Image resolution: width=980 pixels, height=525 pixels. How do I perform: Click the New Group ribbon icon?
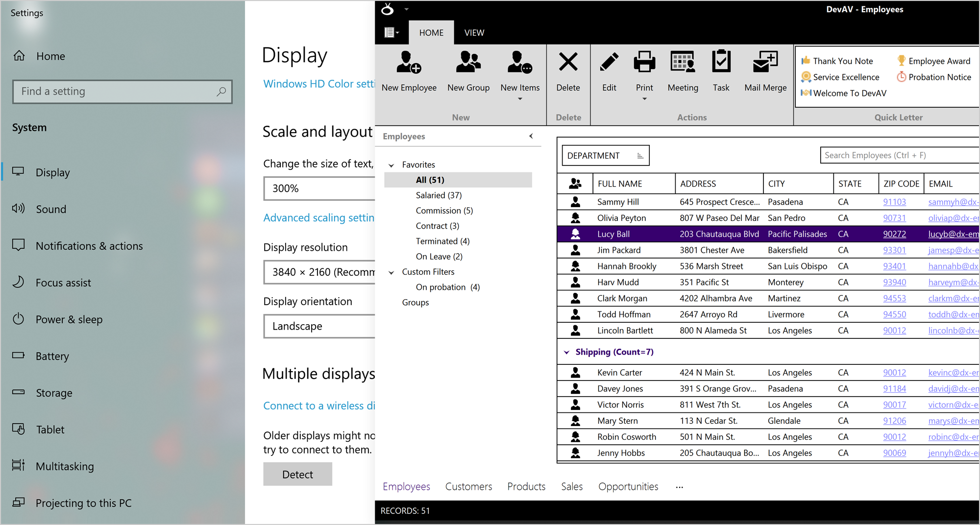tap(468, 63)
